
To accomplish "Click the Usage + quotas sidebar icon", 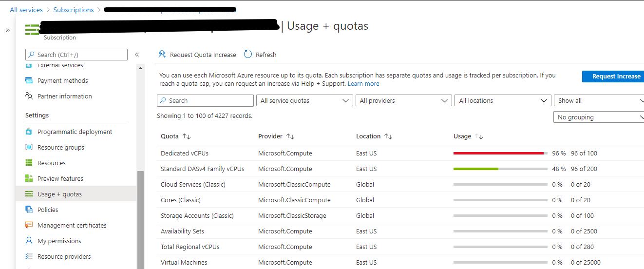I will (x=29, y=194).
